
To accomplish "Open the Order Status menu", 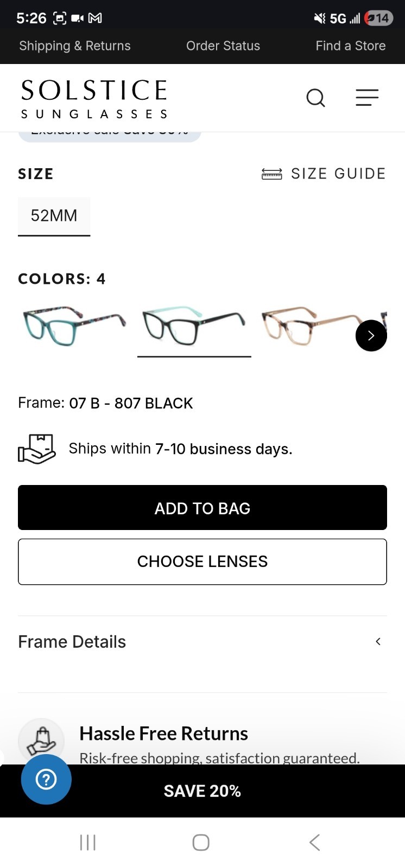I will 223,46.
